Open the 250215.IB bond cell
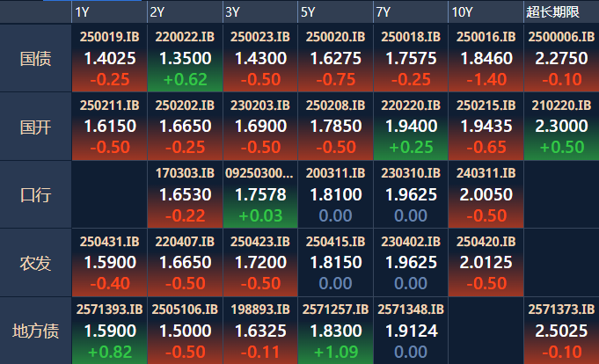 tap(486, 127)
